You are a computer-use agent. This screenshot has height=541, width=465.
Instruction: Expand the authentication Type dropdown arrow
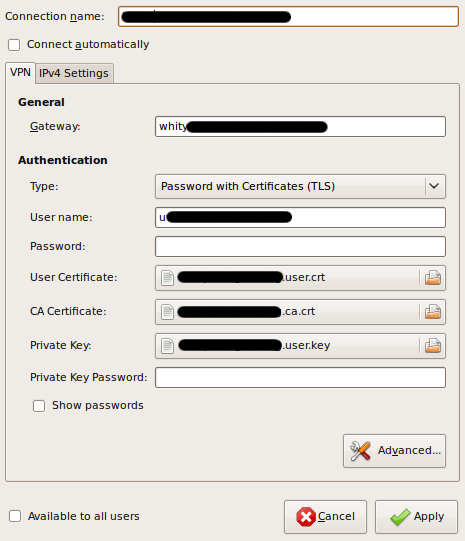point(434,186)
